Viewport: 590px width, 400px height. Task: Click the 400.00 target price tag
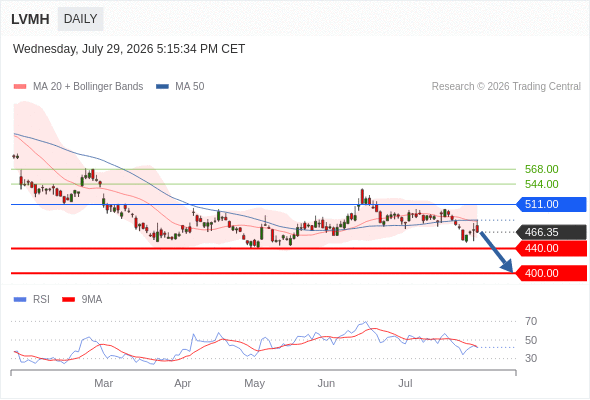(x=551, y=273)
